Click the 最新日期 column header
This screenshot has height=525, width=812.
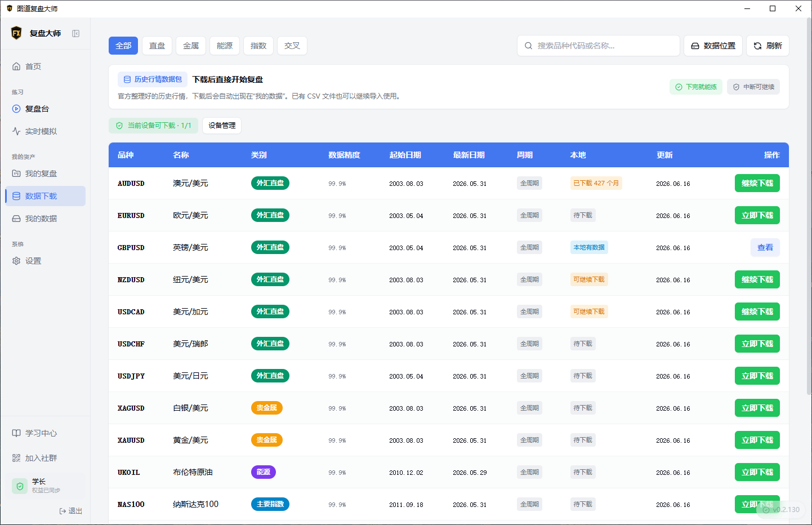click(x=469, y=155)
